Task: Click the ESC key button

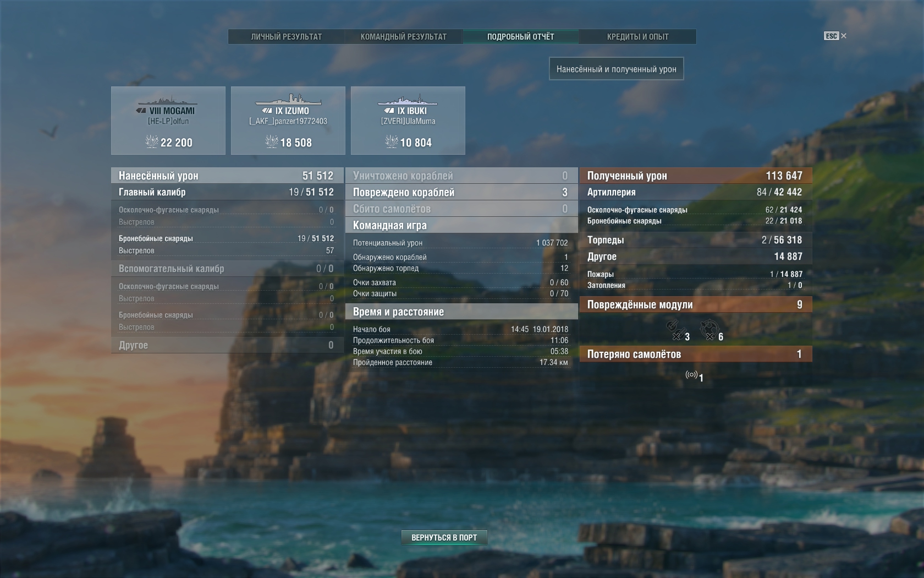Action: (831, 36)
